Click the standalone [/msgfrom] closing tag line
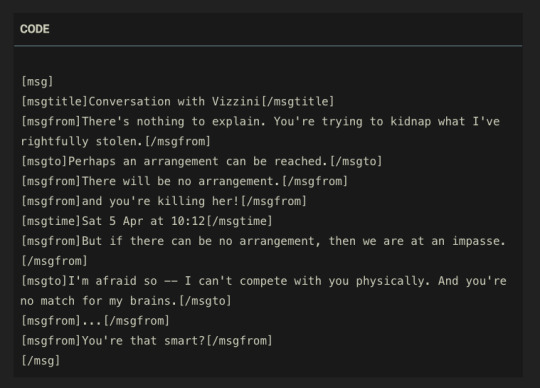The height and width of the screenshot is (388, 540). click(x=54, y=261)
